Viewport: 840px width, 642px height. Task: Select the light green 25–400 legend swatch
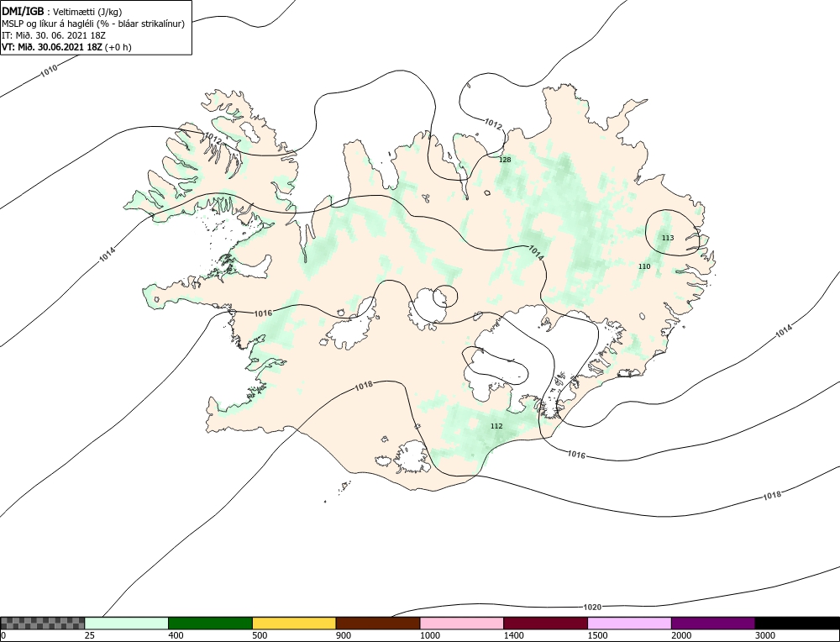click(x=127, y=623)
